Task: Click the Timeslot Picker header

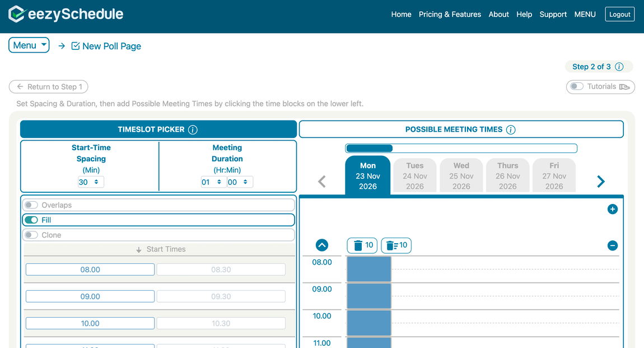Action: [x=158, y=129]
